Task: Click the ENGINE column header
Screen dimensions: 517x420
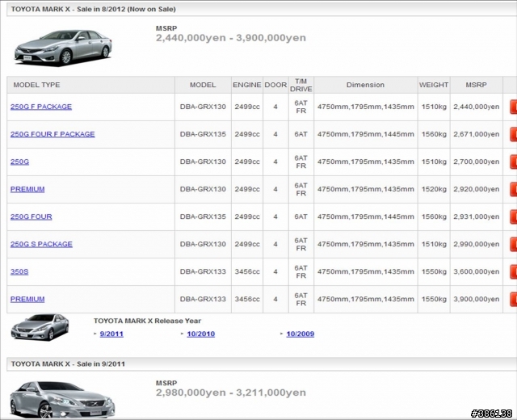Action: (x=247, y=85)
